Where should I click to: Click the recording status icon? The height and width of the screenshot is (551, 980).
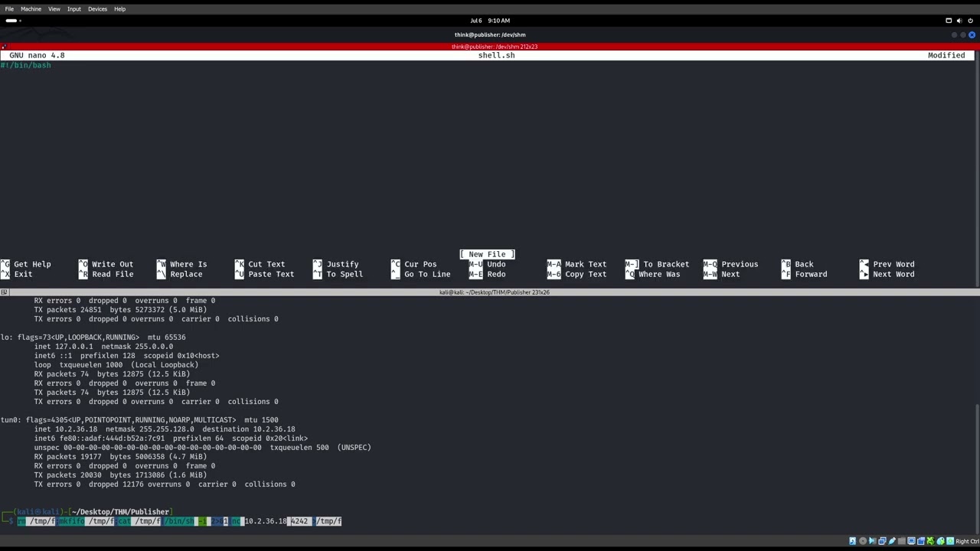921,541
